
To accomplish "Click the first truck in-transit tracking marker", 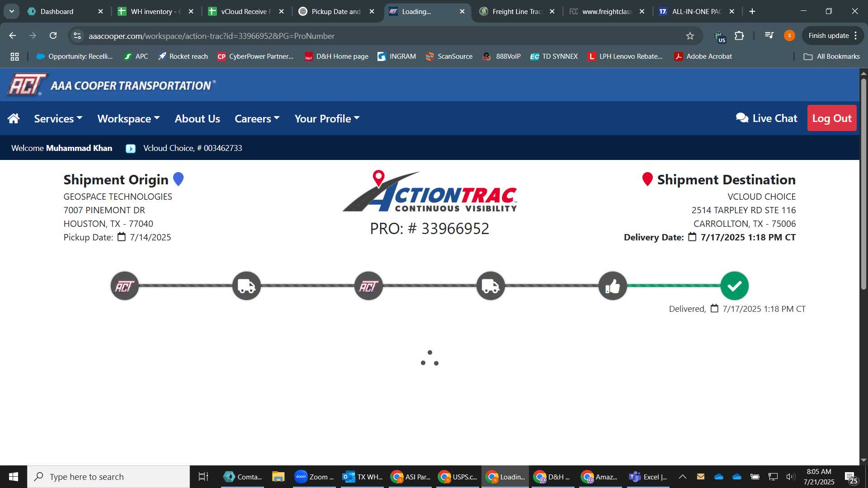I will (246, 286).
